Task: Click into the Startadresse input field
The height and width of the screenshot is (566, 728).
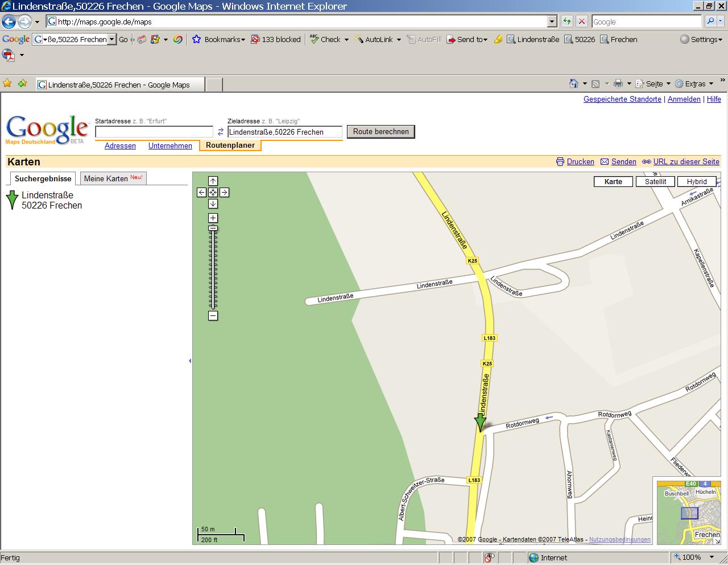Action: click(x=154, y=132)
